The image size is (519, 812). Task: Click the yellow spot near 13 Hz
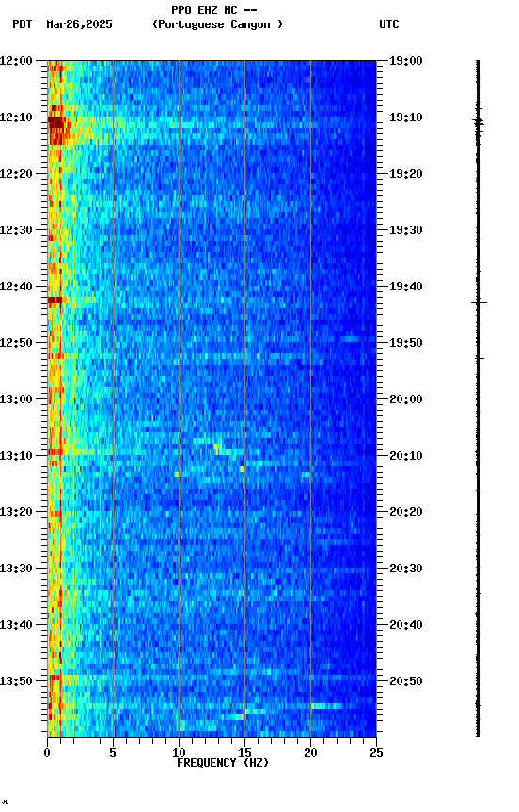[217, 447]
